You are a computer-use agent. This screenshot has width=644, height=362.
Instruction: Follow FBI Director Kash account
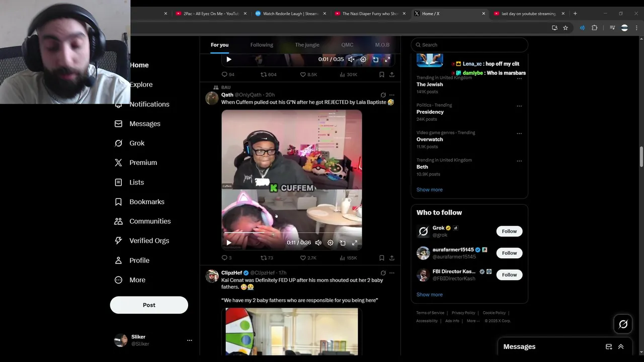pos(509,275)
